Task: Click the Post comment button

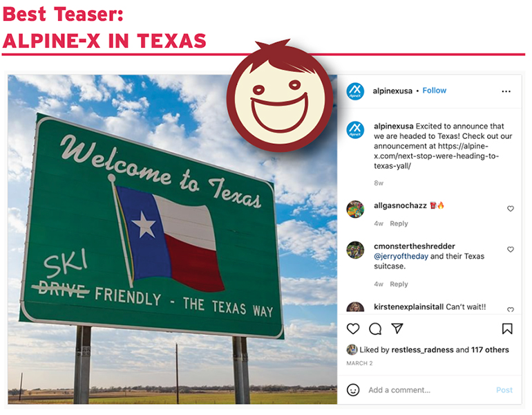Action: tap(504, 390)
